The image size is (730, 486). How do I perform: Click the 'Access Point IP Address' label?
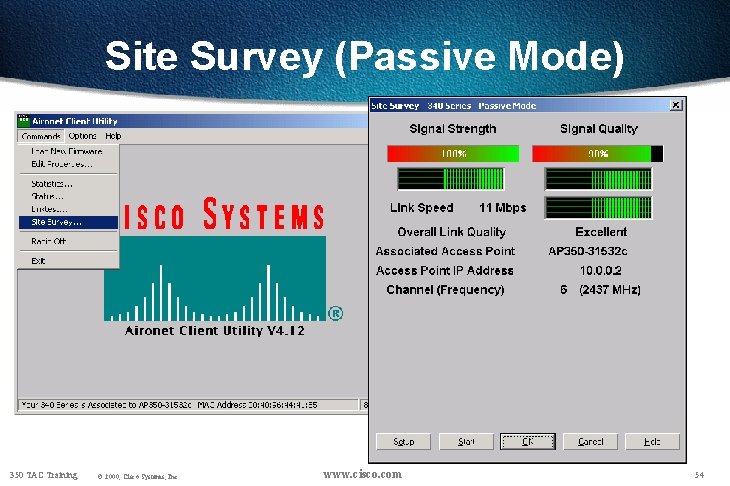click(445, 270)
